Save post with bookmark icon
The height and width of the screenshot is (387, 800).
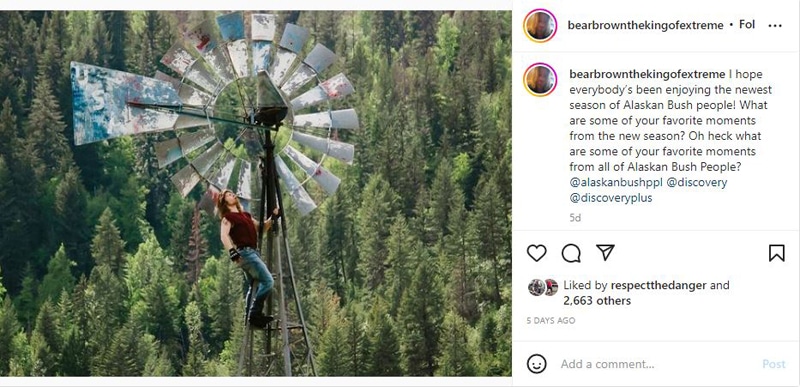click(777, 253)
